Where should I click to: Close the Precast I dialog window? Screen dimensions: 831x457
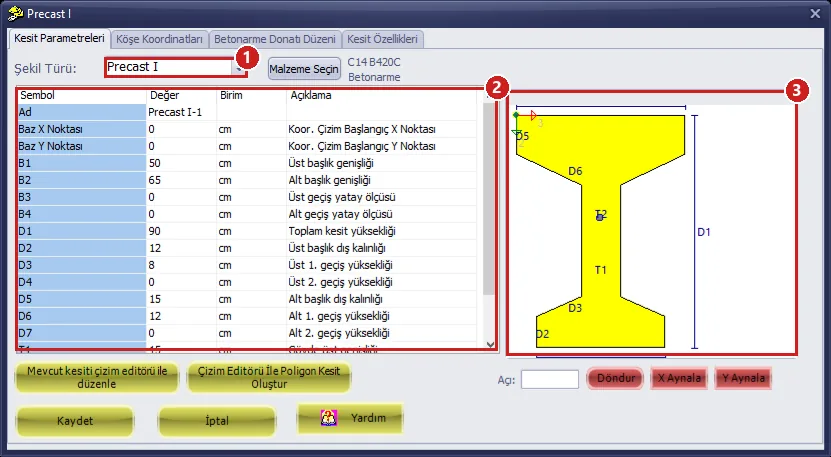point(815,14)
